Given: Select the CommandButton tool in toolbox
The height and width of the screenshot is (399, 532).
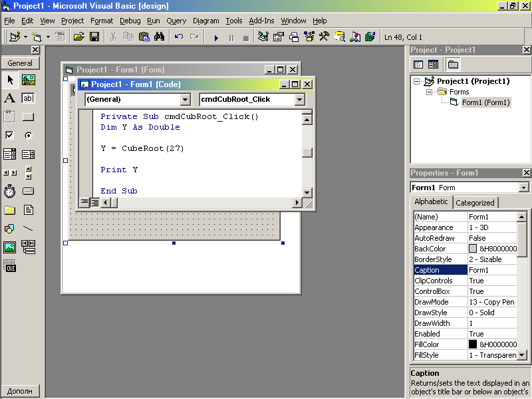Looking at the screenshot, I should tap(29, 117).
